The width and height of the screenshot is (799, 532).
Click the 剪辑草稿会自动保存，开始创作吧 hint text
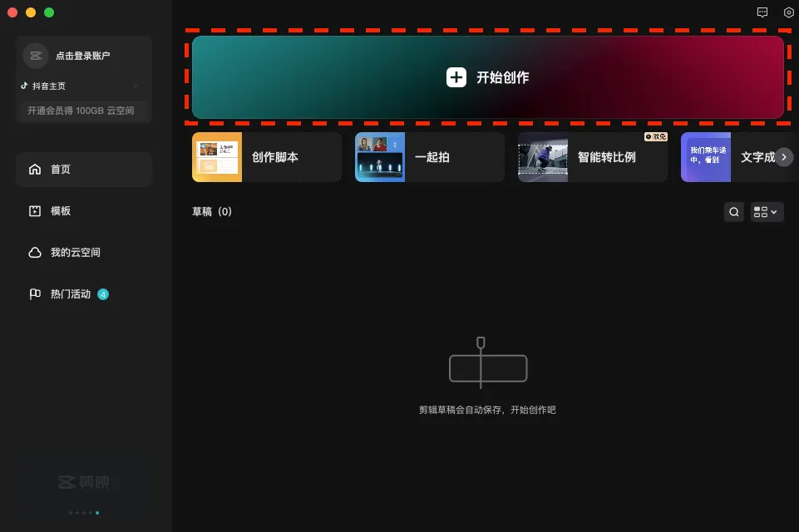(487, 410)
